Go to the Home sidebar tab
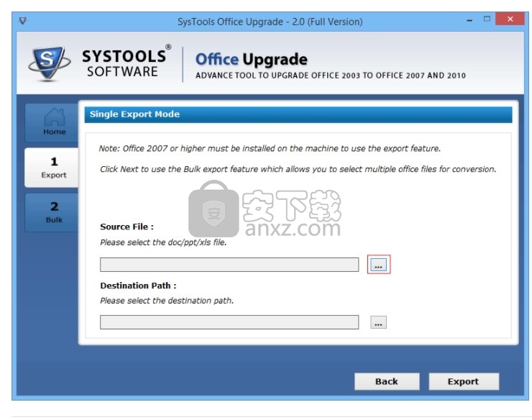Image resolution: width=532 pixels, height=420 pixels. [x=52, y=122]
